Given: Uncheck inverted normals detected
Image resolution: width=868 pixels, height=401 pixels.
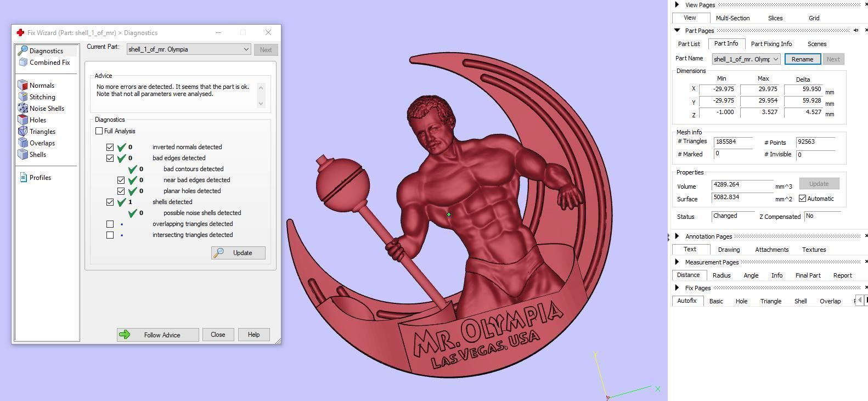Looking at the screenshot, I should click(x=110, y=147).
